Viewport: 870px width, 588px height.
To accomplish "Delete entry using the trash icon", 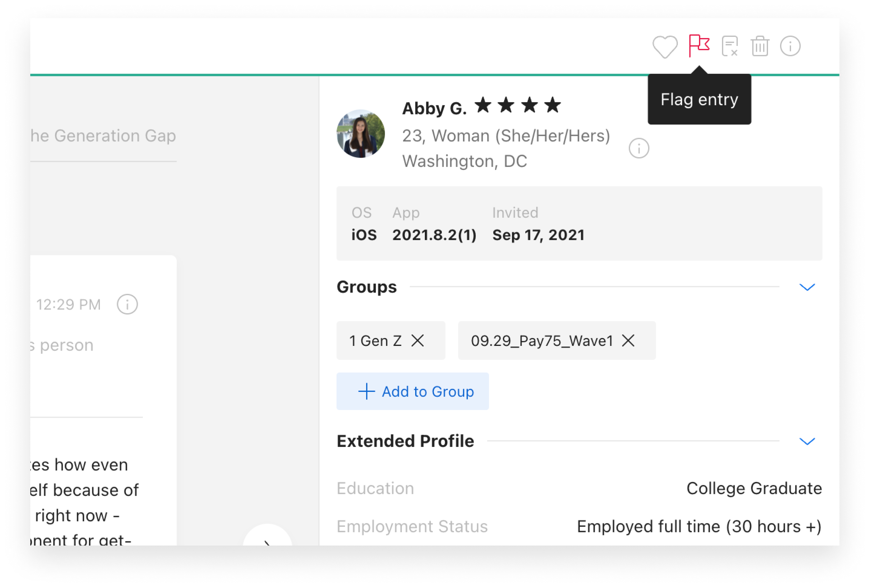I will pyautogui.click(x=759, y=46).
